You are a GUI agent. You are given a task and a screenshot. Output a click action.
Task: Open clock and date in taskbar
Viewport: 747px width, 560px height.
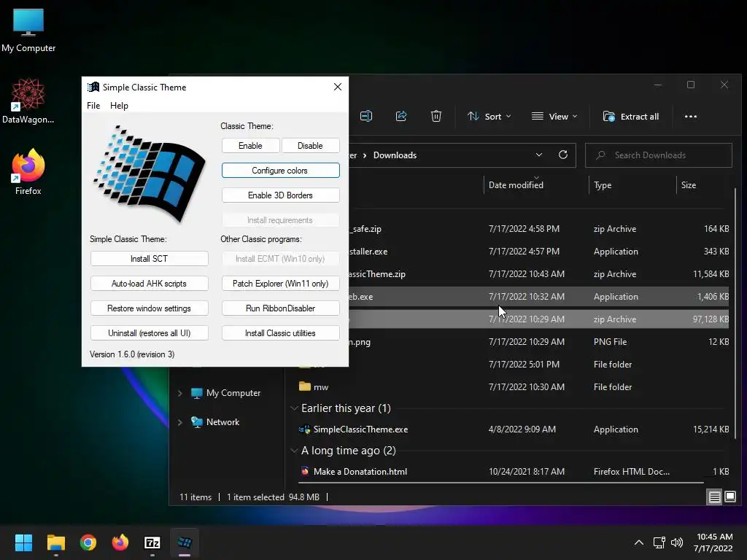pos(713,542)
